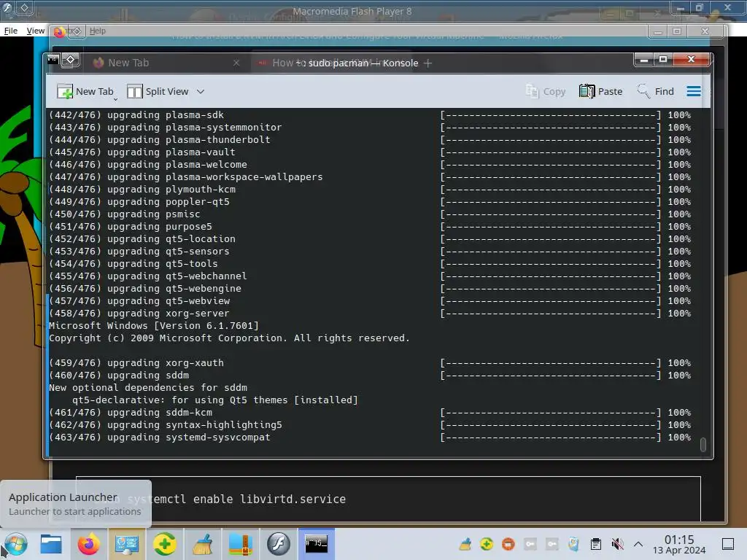Click the Flash Player title bar app icon

pyautogui.click(x=7, y=7)
